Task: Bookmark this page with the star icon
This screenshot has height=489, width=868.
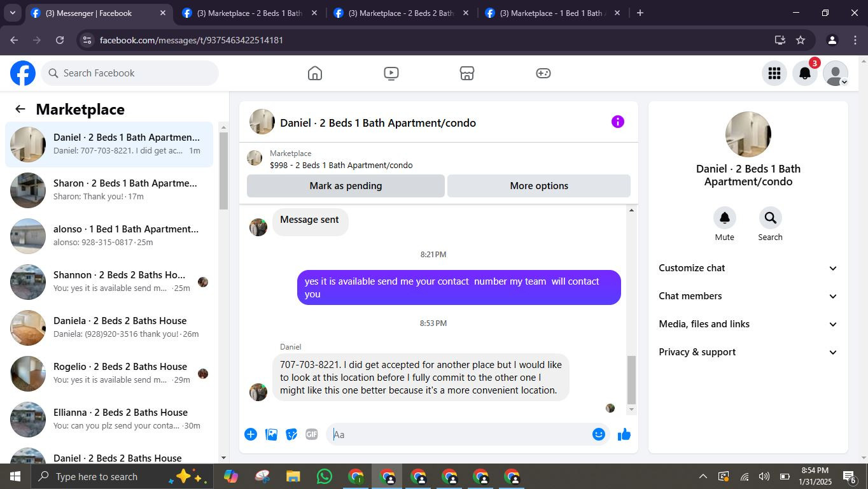Action: 801,40
